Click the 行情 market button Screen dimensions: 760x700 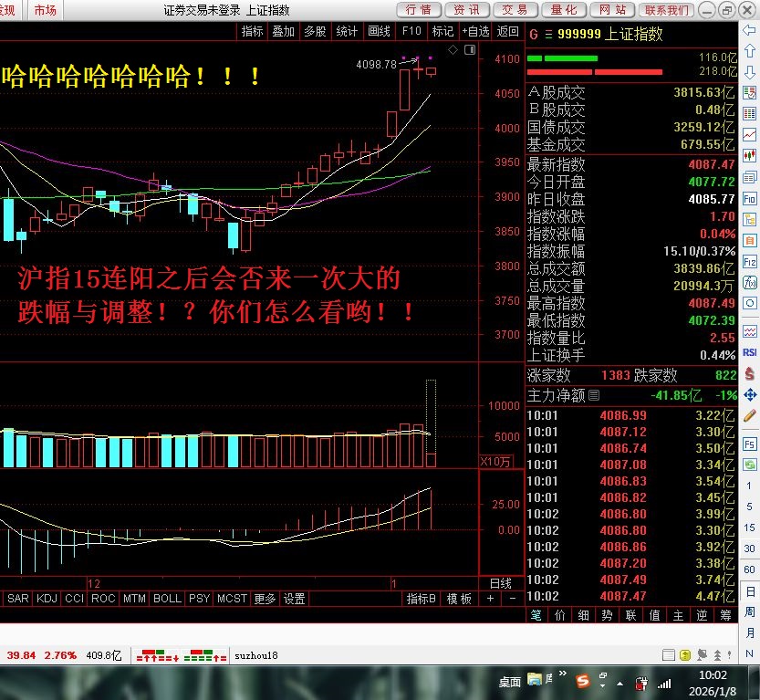419,10
